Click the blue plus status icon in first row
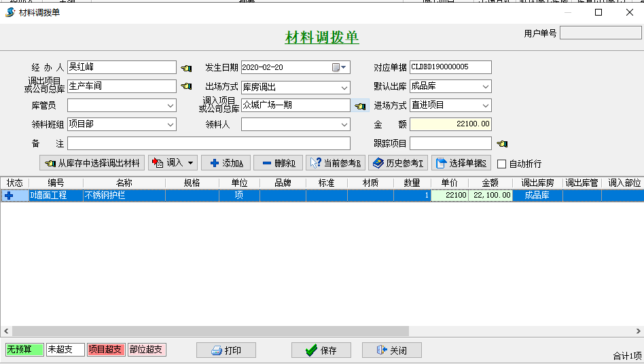Screen dimensions: 644x364 10,196
